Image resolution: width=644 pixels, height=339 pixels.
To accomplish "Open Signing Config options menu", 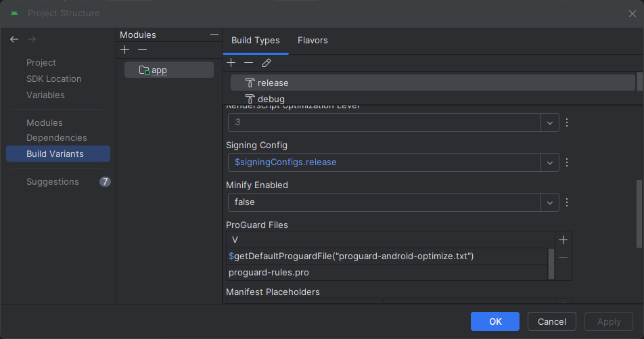I will point(567,162).
